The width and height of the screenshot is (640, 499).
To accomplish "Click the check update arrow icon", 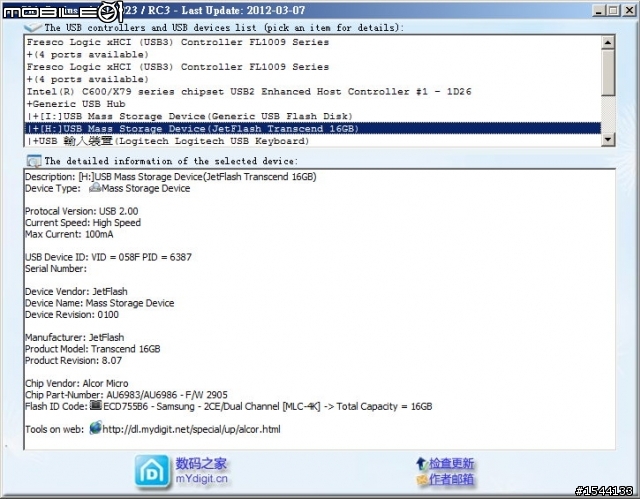I will [x=421, y=464].
